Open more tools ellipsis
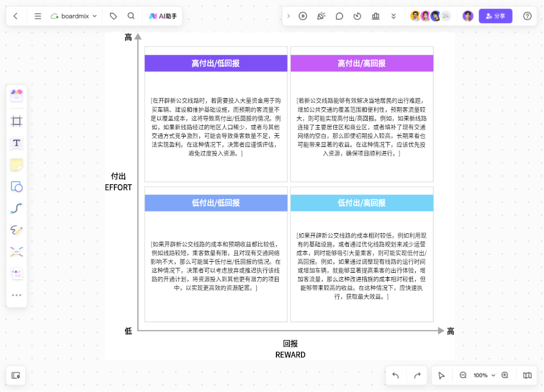Screen dimensions: 544x392 [17, 295]
